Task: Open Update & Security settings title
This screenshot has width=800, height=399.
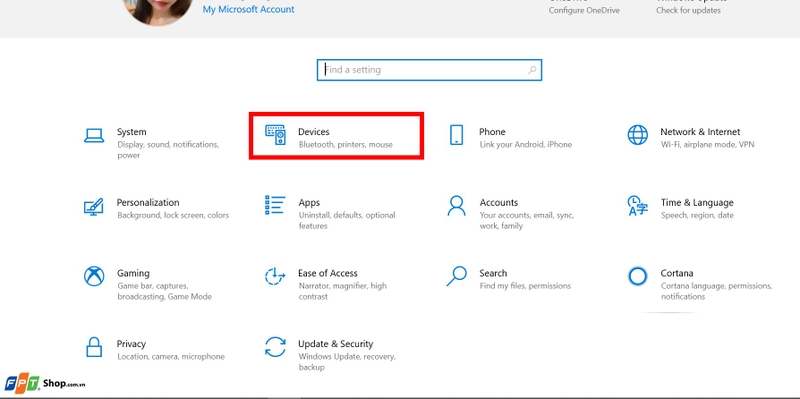Action: tap(336, 343)
